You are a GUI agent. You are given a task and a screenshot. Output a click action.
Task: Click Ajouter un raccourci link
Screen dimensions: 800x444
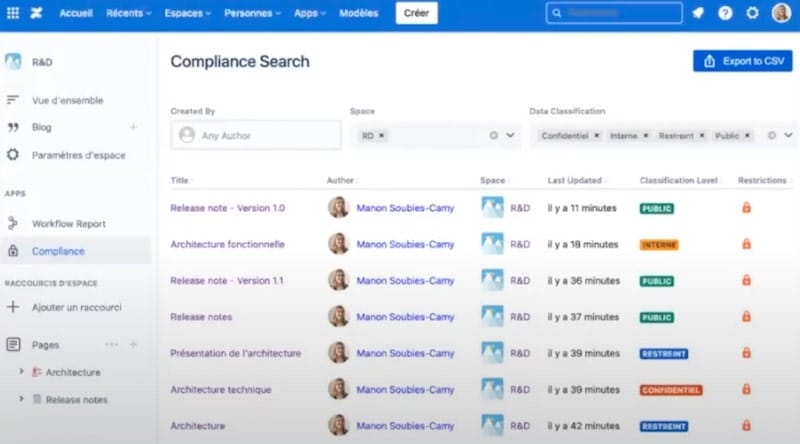click(x=77, y=307)
